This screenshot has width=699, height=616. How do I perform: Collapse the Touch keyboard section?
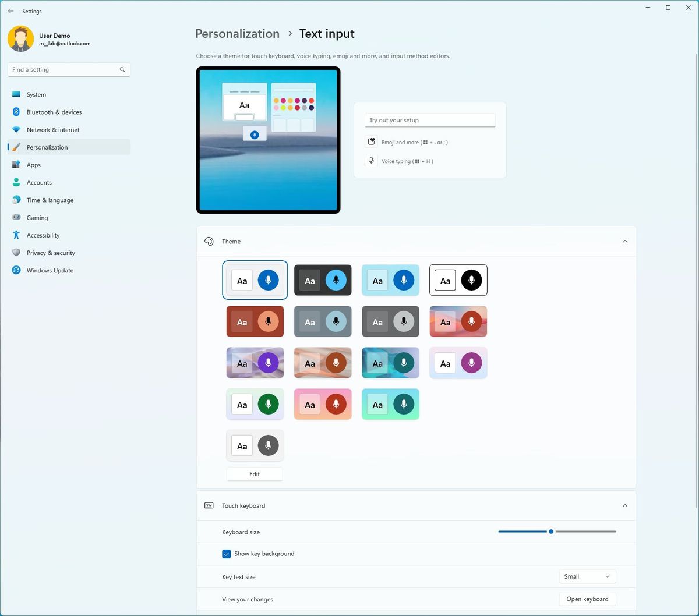tap(625, 505)
